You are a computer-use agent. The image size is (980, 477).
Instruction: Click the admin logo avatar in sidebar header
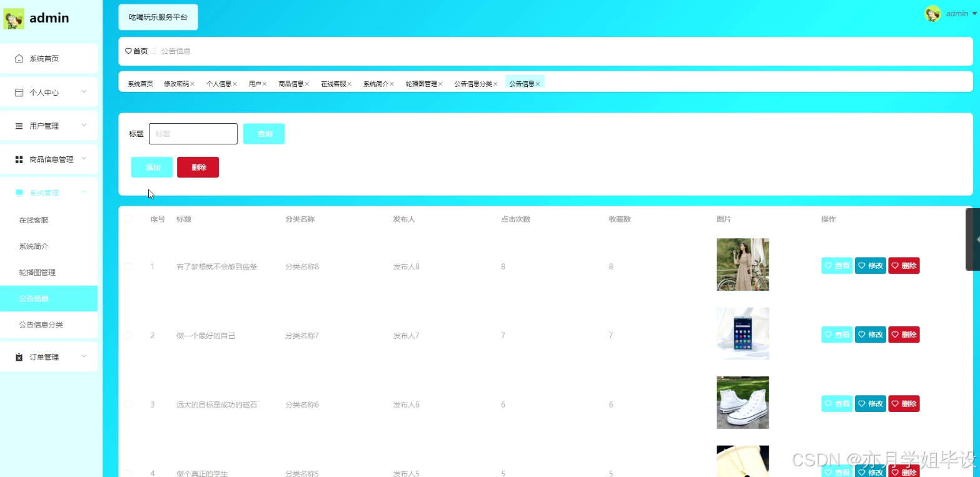pyautogui.click(x=14, y=19)
